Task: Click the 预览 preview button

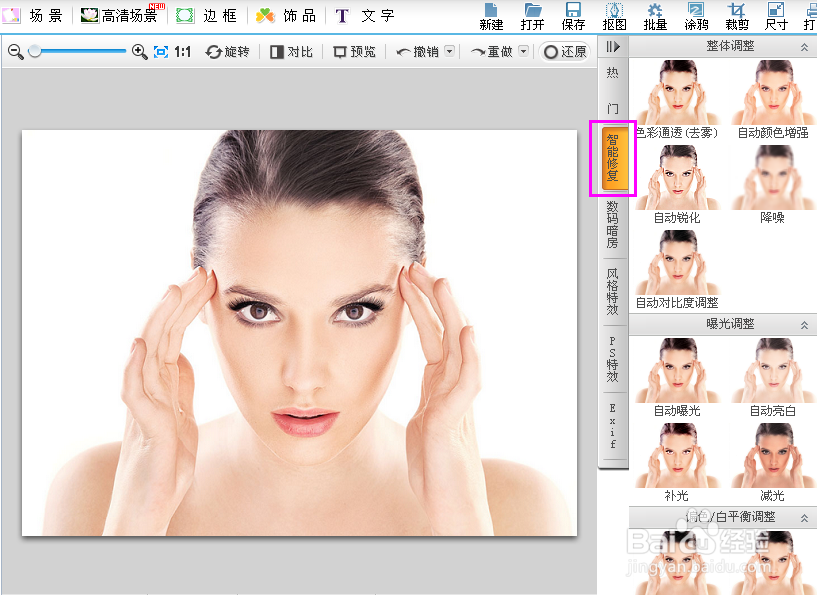Action: (x=355, y=52)
